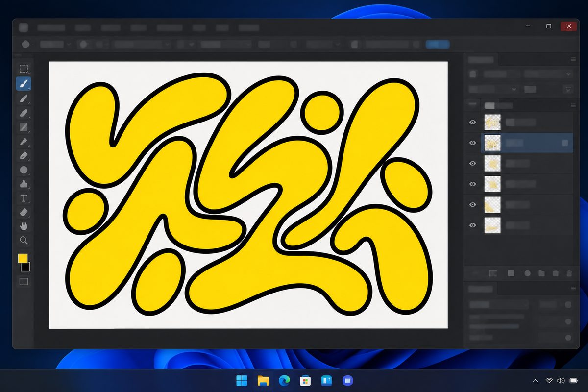
Task: Toggle the small box on the highlighted layer row
Action: [565, 143]
